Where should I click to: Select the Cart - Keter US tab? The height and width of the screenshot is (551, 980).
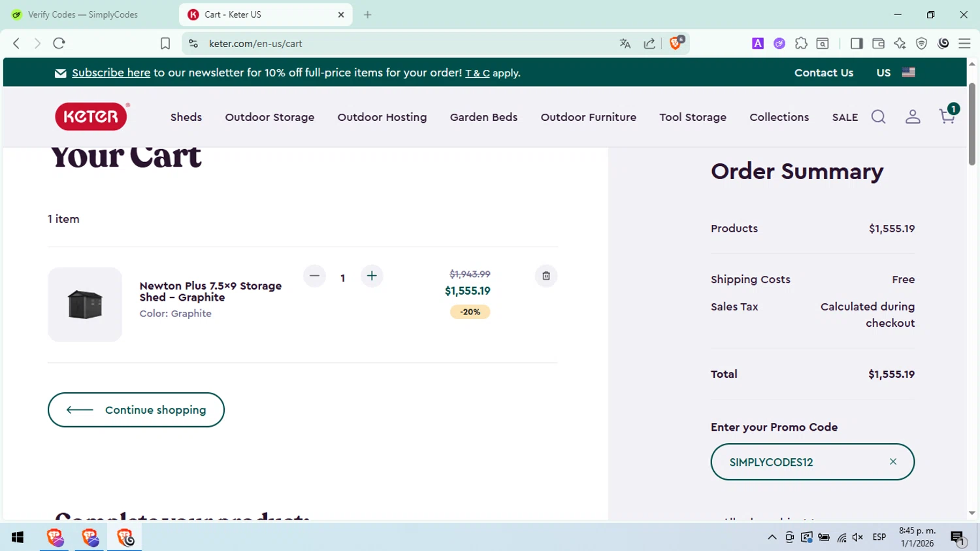point(265,14)
